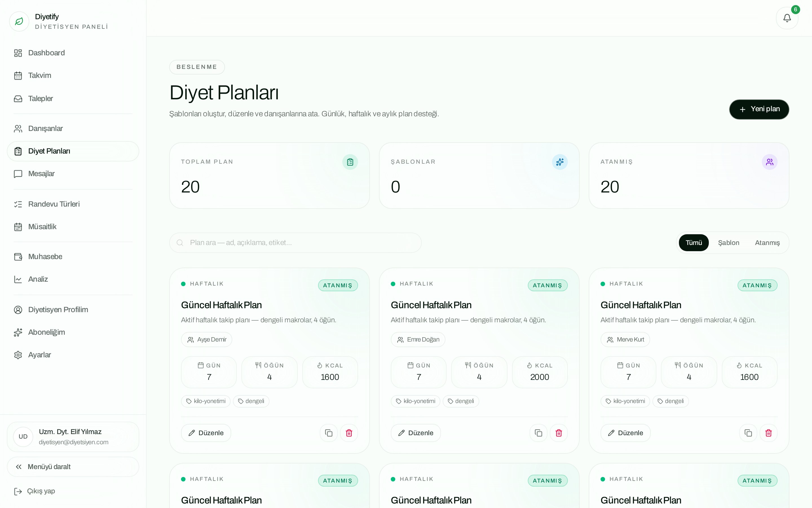Open the Muhasebe section

pyautogui.click(x=73, y=257)
